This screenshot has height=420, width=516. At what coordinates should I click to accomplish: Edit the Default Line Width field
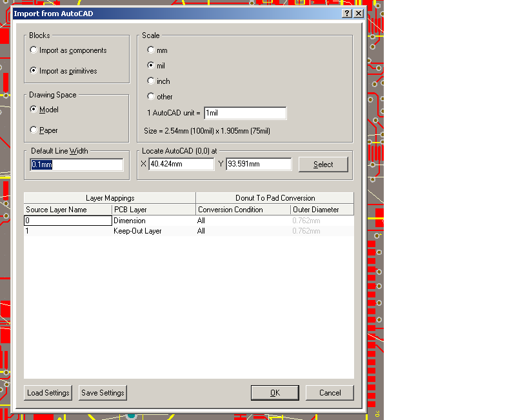pyautogui.click(x=77, y=165)
